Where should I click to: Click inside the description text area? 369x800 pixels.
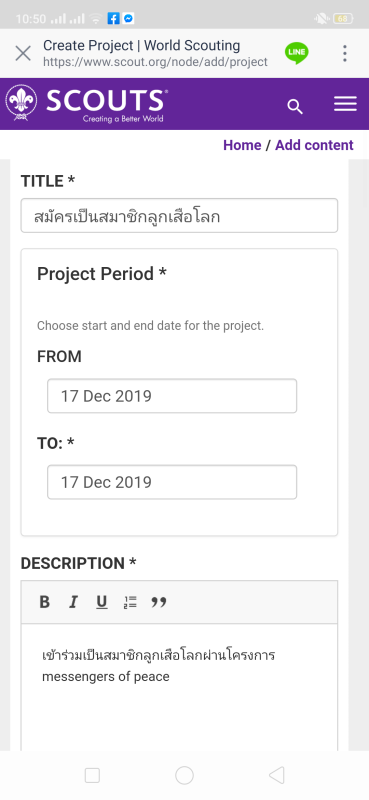click(179, 687)
